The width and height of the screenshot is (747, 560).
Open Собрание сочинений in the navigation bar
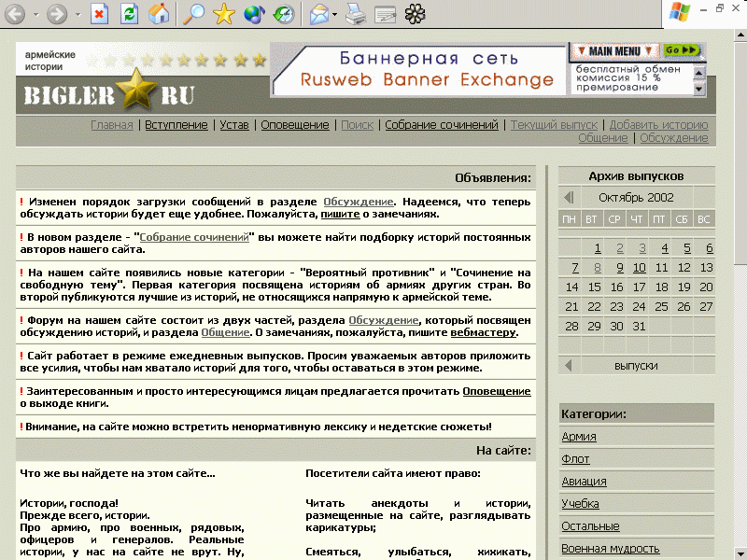tap(442, 125)
